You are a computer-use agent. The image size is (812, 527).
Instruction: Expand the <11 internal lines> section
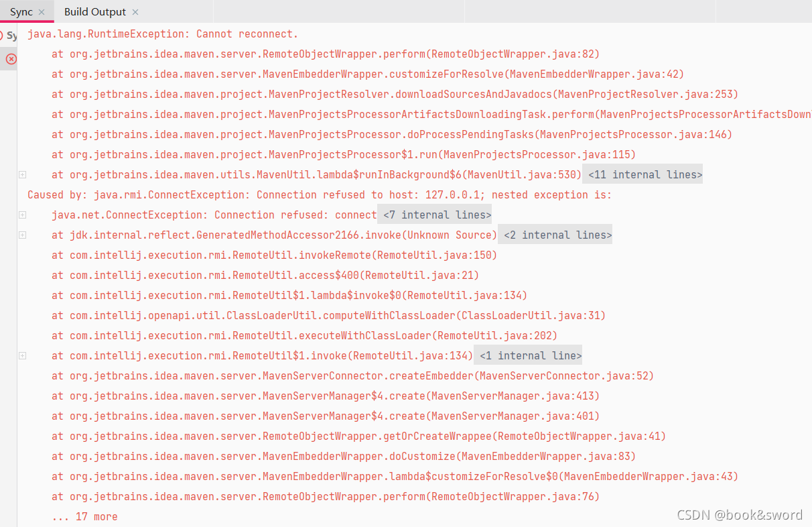[642, 174]
